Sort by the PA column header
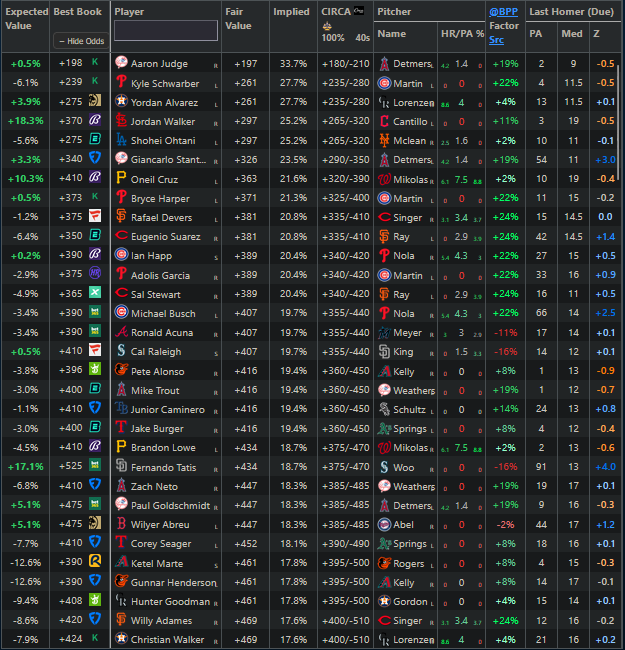 coord(535,34)
